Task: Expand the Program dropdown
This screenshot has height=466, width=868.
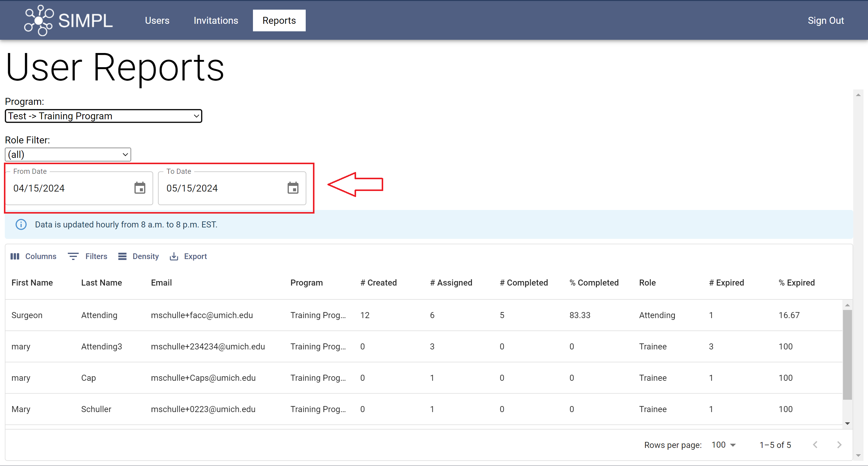Action: point(103,116)
